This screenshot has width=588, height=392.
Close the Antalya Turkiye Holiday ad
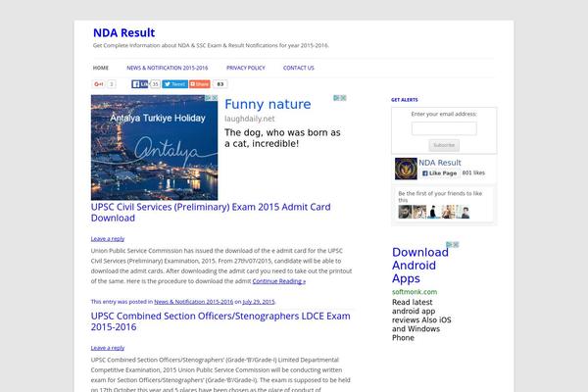click(215, 98)
